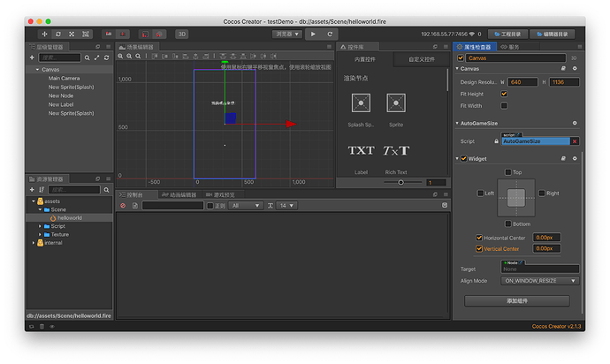The height and width of the screenshot is (364, 610).
Task: Select the move transform tool in the toolbar
Action: [44, 34]
